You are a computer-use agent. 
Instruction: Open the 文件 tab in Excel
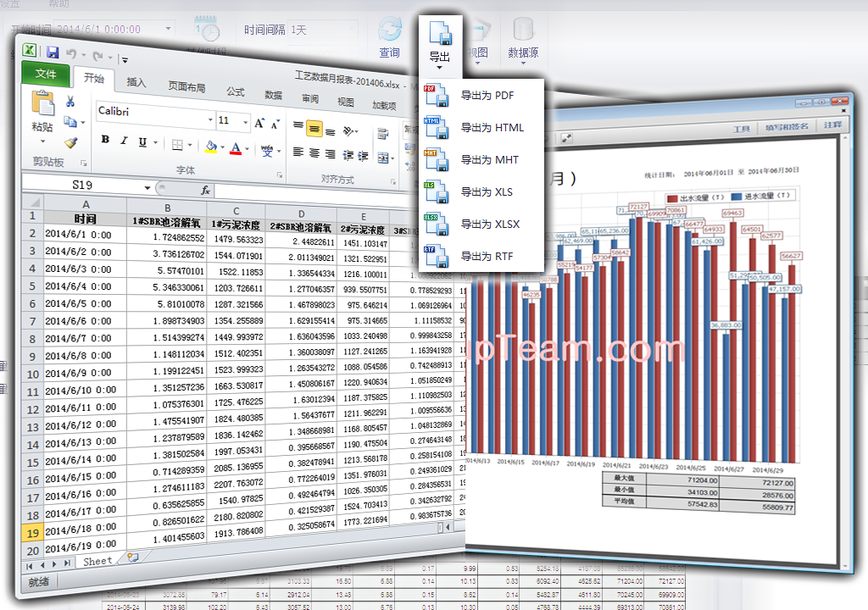[46, 74]
